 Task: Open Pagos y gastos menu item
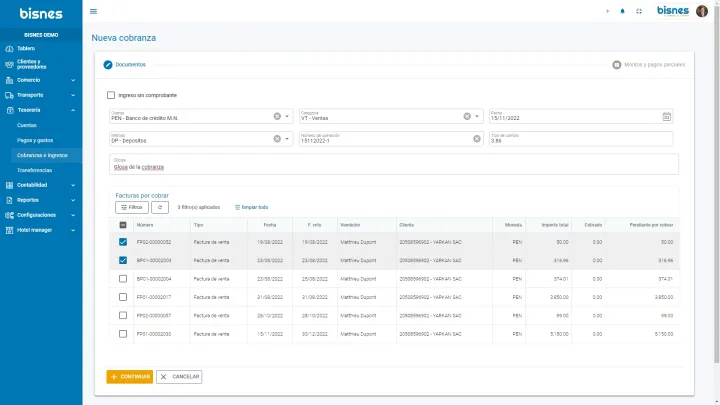(35, 140)
